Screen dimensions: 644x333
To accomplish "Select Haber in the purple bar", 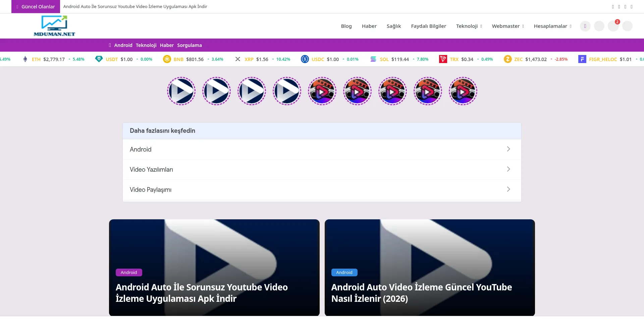I will (167, 45).
